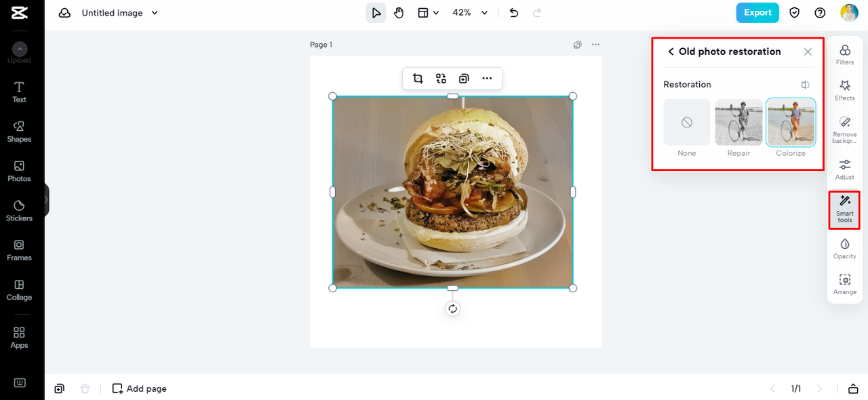This screenshot has width=868, height=400.
Task: Go to the previous page arrow
Action: coord(772,388)
